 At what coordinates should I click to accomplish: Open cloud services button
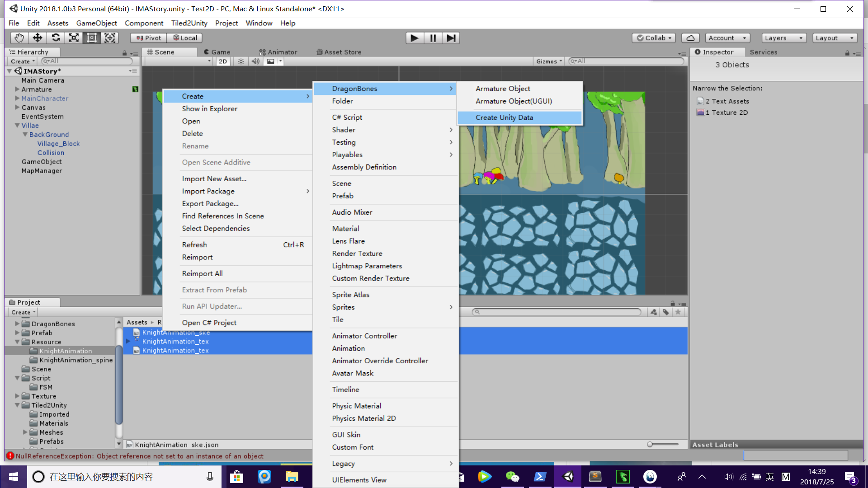point(690,38)
